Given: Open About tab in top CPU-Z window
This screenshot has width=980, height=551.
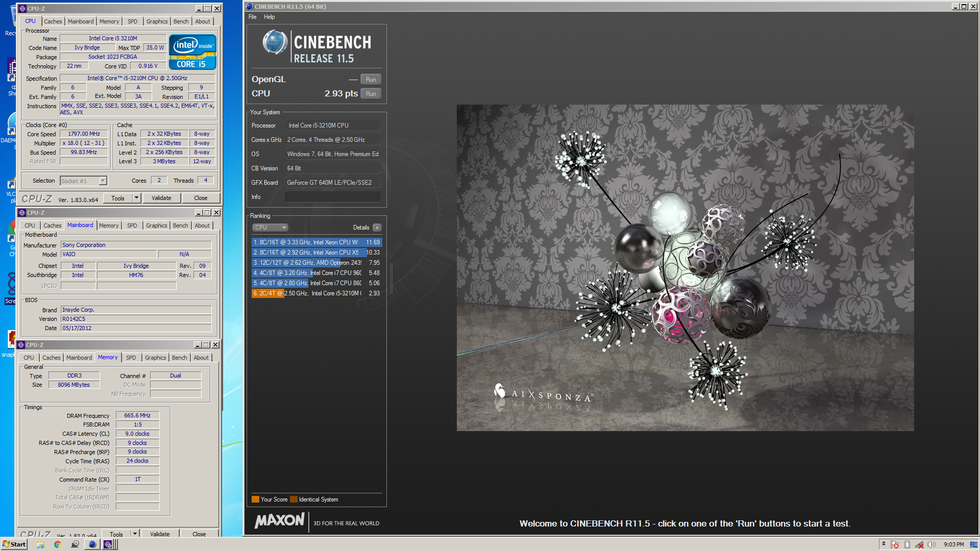Looking at the screenshot, I should (x=203, y=21).
